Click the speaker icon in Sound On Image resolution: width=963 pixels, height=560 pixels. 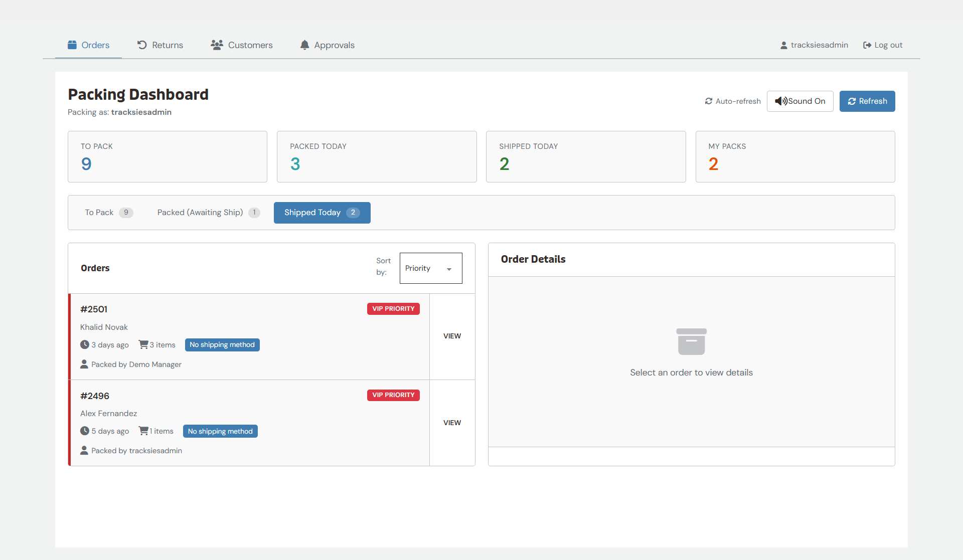781,101
